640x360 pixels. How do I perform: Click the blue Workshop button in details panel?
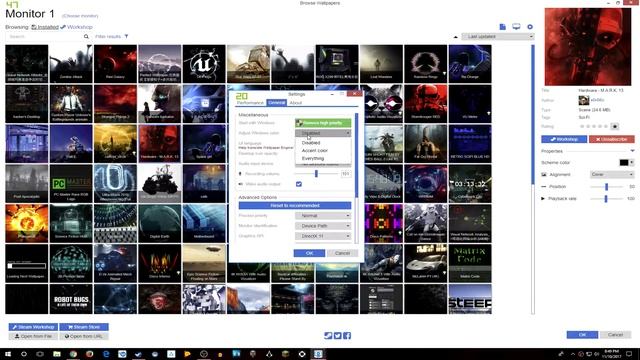pos(564,139)
